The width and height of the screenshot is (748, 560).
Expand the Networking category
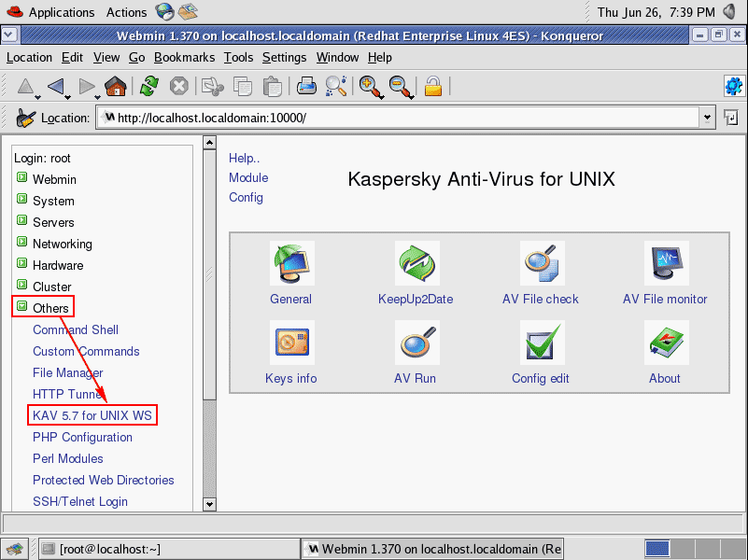[21, 242]
